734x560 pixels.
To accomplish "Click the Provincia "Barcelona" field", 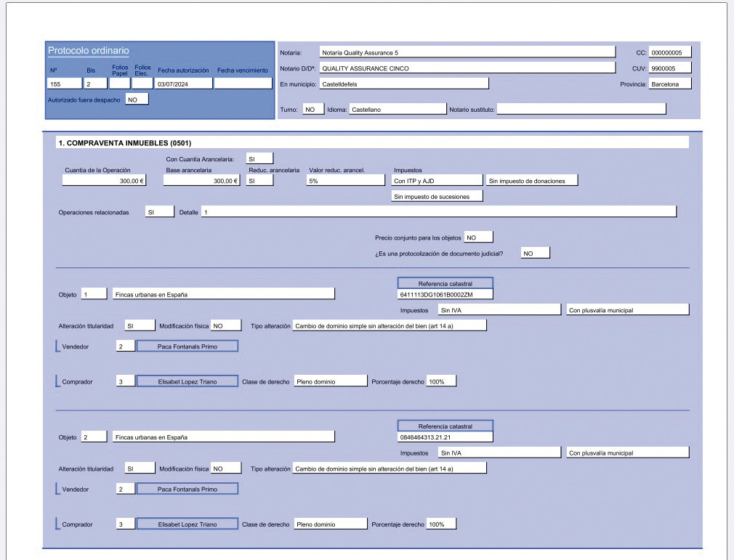I will tap(669, 84).
